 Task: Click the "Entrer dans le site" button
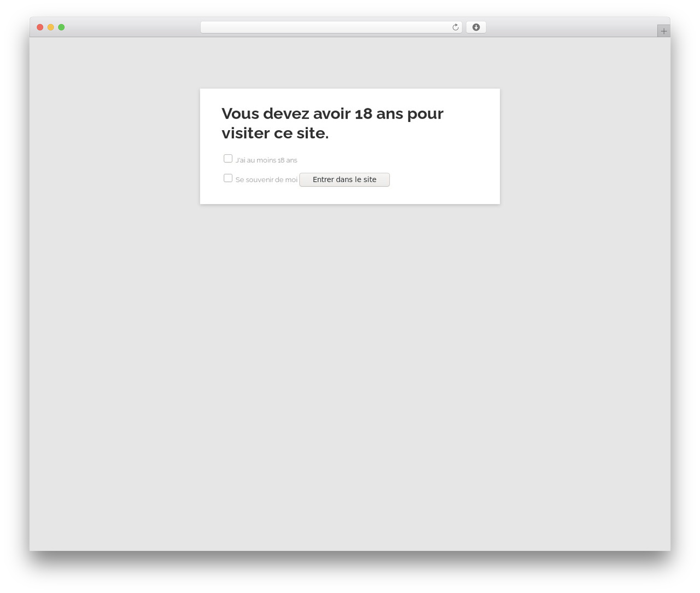tap(345, 179)
